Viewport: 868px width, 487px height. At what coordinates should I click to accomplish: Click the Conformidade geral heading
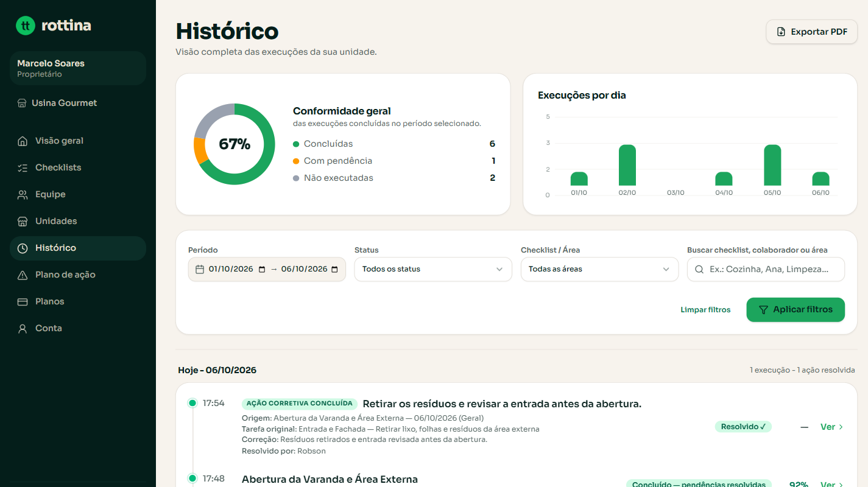tap(342, 111)
